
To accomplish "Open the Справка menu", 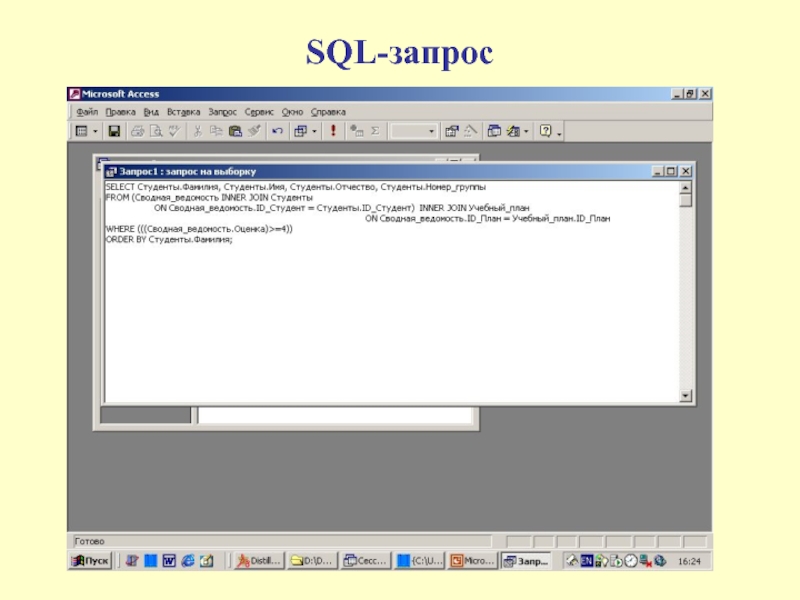I will tap(328, 112).
